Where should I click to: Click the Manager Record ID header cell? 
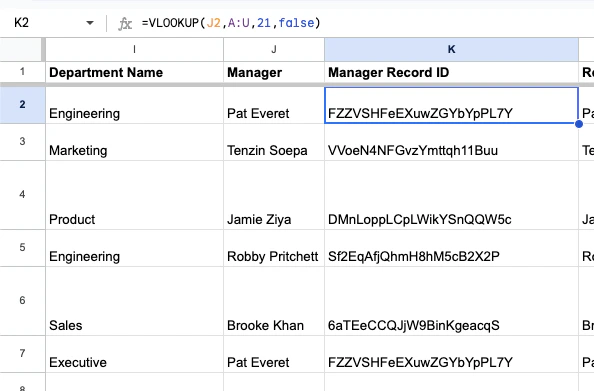451,72
